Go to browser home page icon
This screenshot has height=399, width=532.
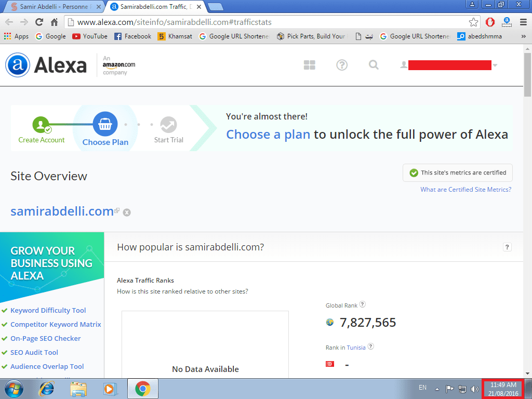coord(54,22)
